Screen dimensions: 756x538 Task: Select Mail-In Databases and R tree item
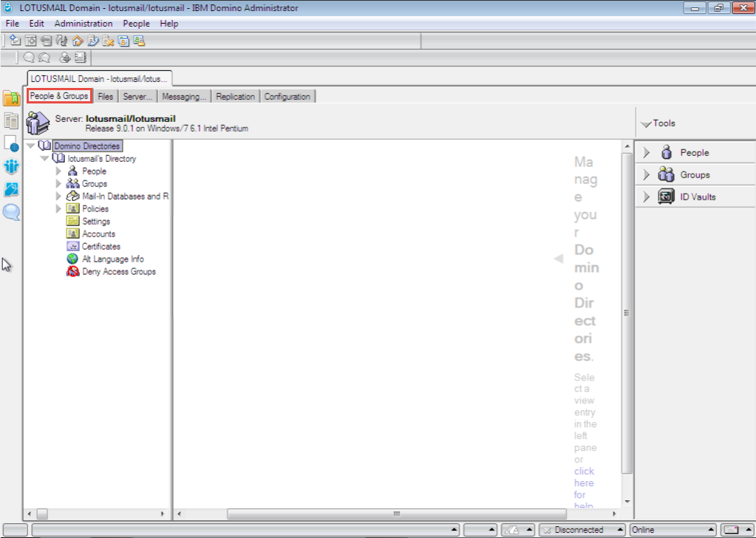(126, 196)
